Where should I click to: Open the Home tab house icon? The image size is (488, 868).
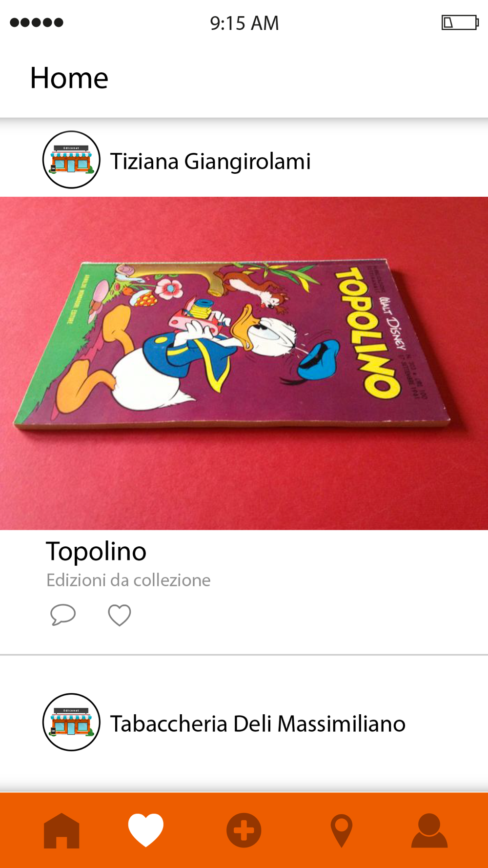[x=61, y=830]
